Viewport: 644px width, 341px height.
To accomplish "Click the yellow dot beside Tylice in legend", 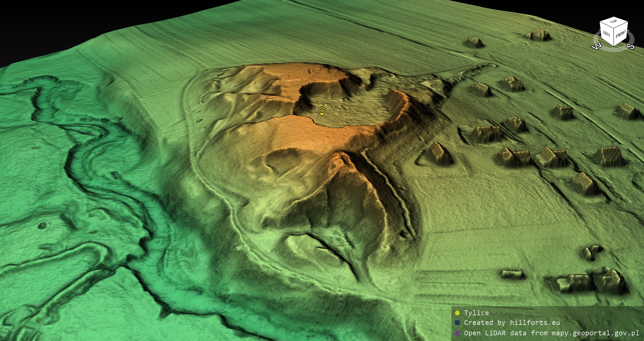I will pos(457,313).
